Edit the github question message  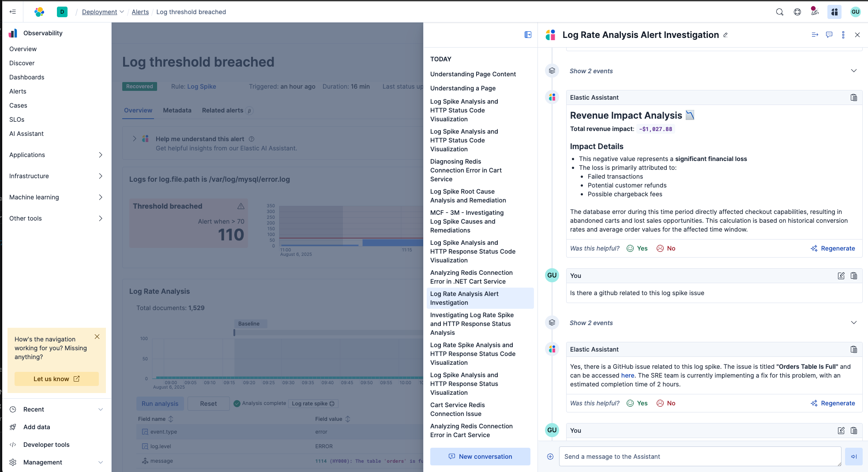841,276
